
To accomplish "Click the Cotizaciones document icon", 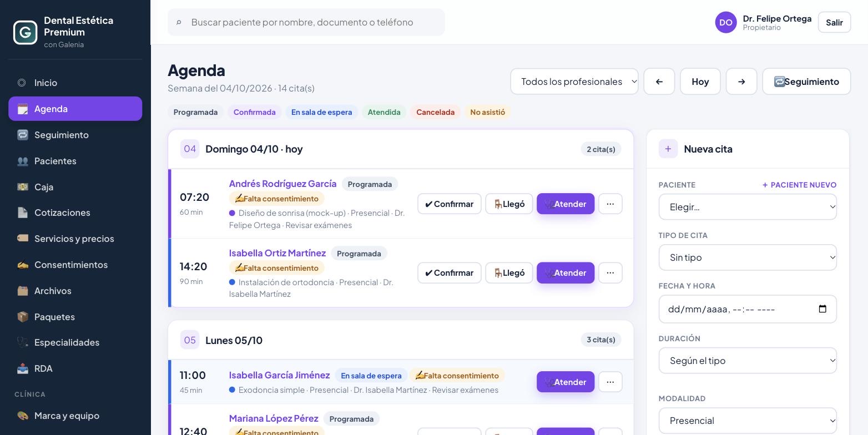I will (x=22, y=213).
